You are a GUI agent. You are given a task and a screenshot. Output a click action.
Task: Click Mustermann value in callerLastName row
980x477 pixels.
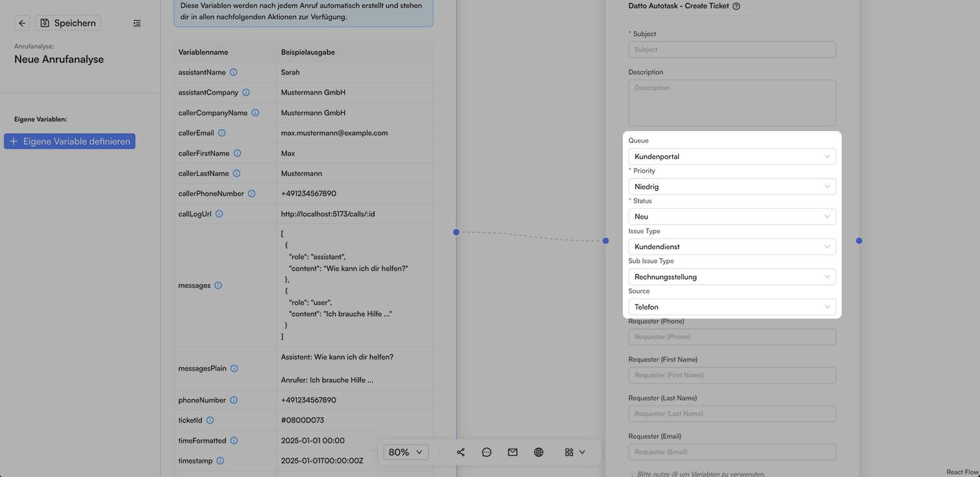tap(301, 173)
